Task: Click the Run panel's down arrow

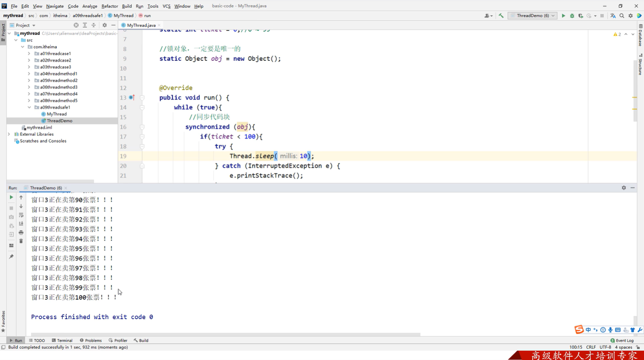Action: pyautogui.click(x=21, y=206)
